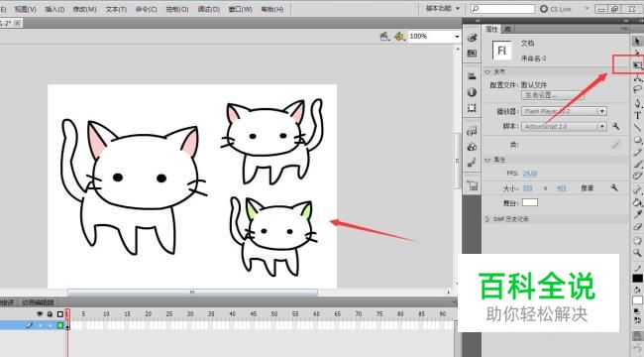Screen dimensions: 644x357
Task: Select the Selection arrow tool
Action: pos(637,41)
